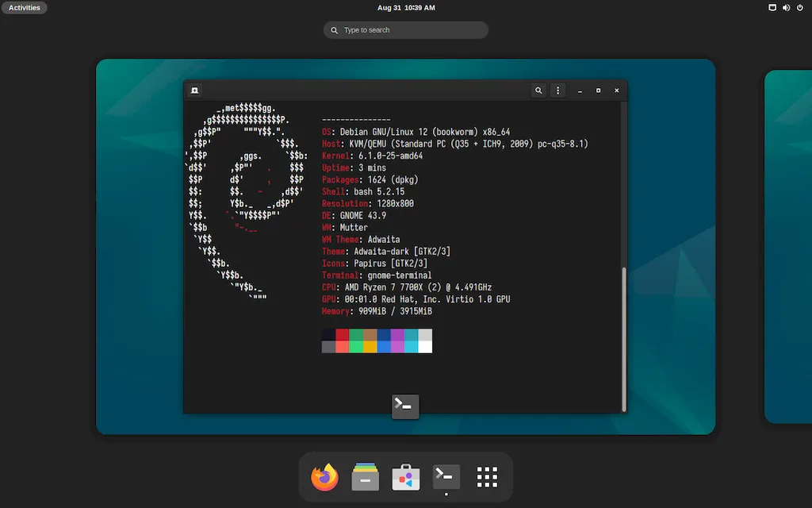
Task: Launch the Software store from dock
Action: (x=405, y=477)
